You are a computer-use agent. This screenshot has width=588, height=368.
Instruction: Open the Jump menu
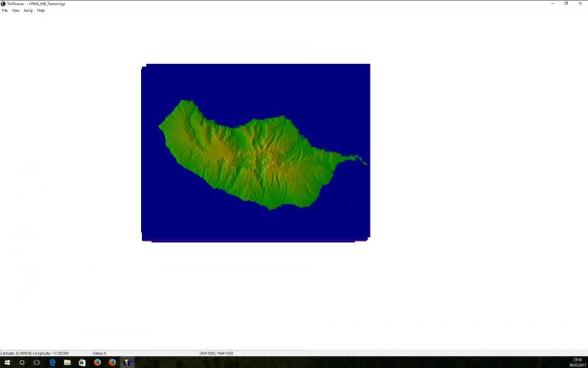coord(28,10)
